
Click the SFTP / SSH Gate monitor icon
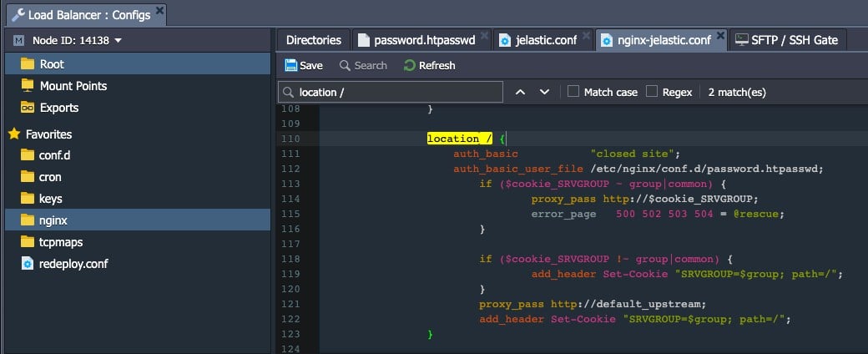(741, 40)
